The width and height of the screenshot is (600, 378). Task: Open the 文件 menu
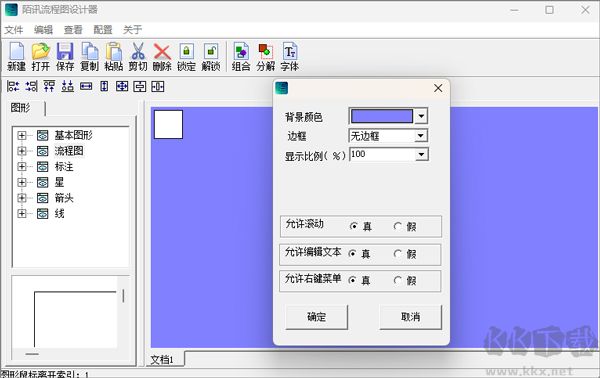coord(14,29)
